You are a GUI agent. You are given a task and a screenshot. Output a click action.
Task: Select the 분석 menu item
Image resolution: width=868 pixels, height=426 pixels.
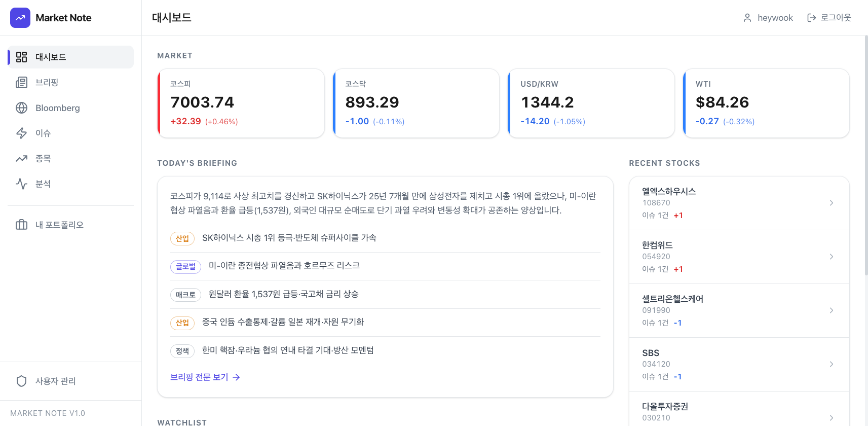[71, 184]
